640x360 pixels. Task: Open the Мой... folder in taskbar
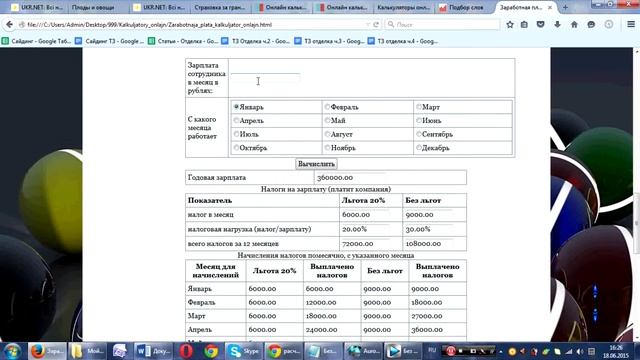[87, 351]
